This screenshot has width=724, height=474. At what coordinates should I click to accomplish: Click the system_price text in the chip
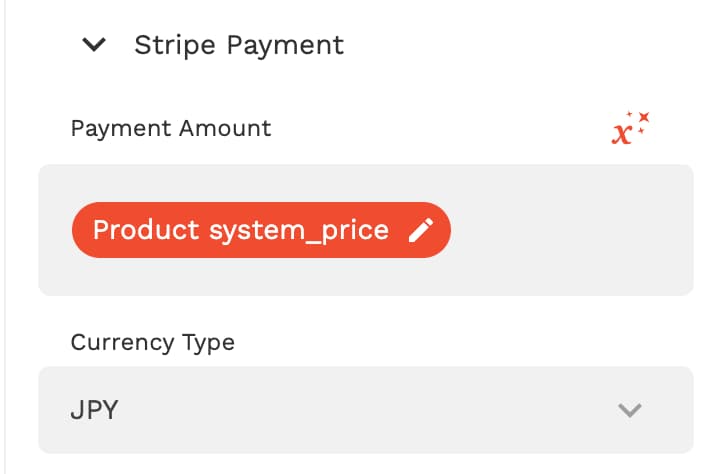pos(299,230)
